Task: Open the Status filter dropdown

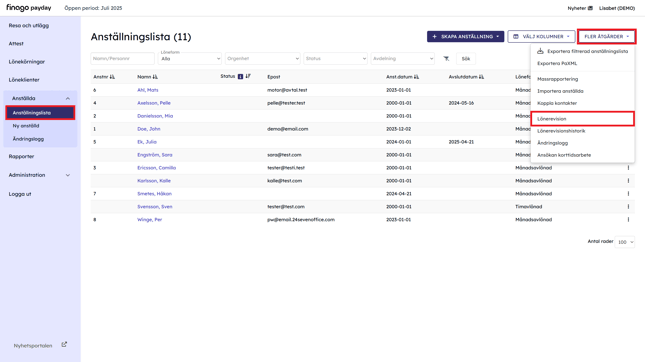Action: pyautogui.click(x=336, y=58)
